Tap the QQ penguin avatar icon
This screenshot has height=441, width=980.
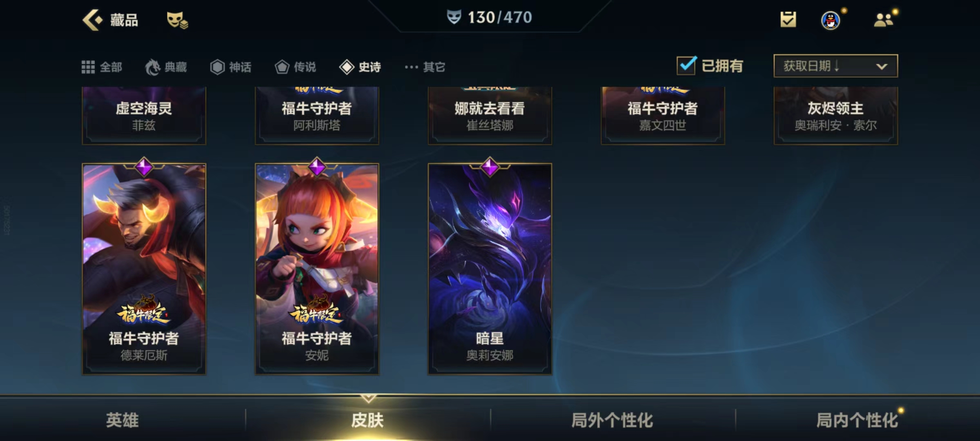tap(831, 20)
